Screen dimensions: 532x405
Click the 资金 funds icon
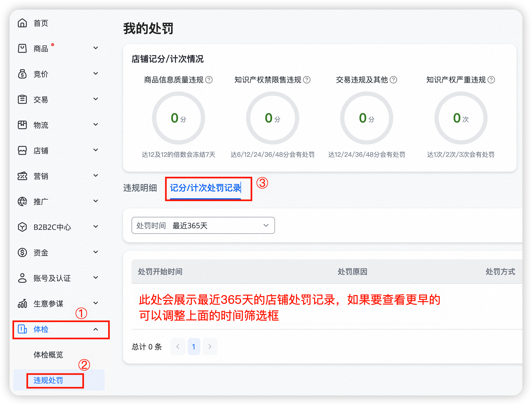point(23,253)
